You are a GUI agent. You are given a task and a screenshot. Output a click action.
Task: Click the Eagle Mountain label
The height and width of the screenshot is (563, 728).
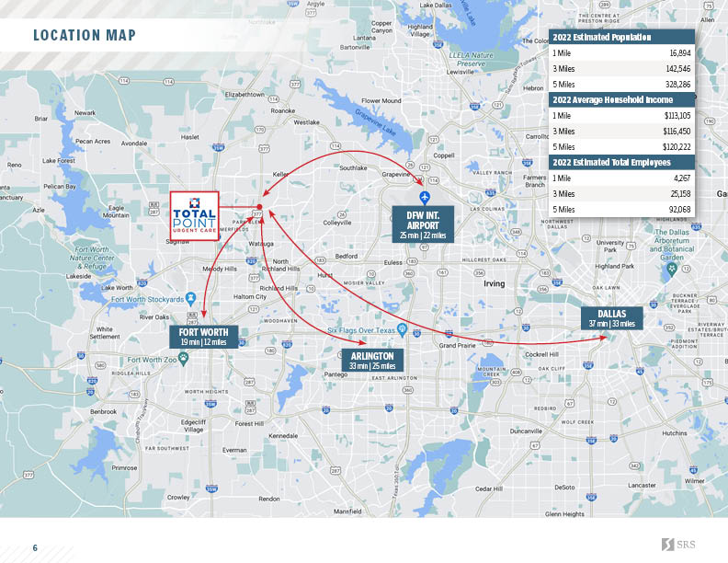coord(116,212)
